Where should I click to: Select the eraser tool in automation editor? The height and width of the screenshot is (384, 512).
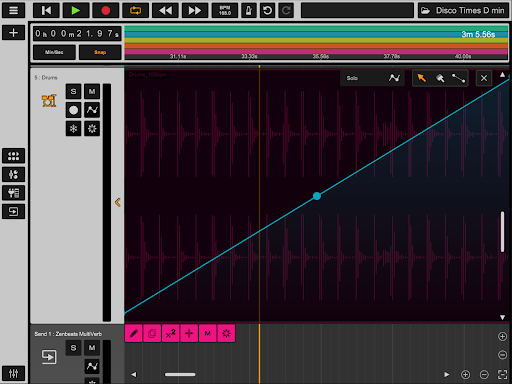440,78
